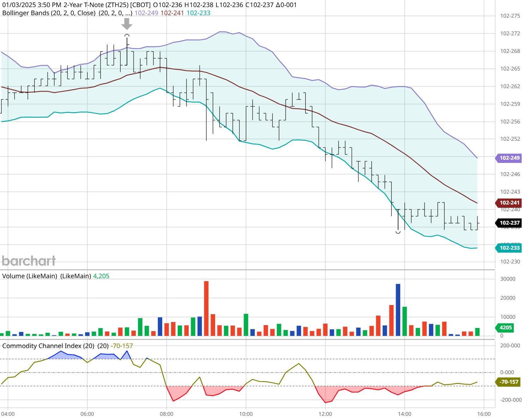Expand the CCI (20) parameter group
Screen dimensions: 524x420
pos(102,346)
